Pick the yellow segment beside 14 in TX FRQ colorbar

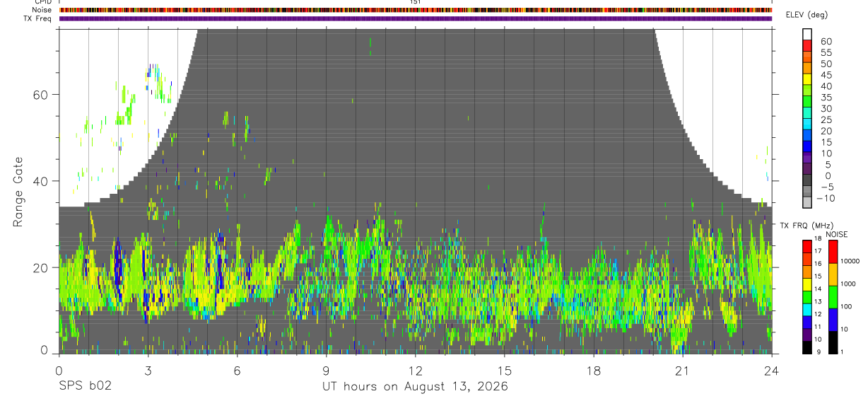(807, 284)
